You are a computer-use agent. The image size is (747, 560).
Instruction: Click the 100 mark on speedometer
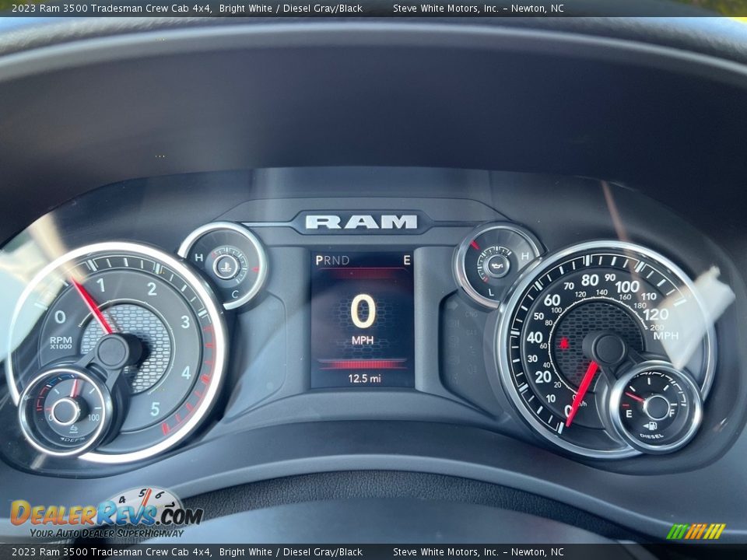[x=627, y=287]
